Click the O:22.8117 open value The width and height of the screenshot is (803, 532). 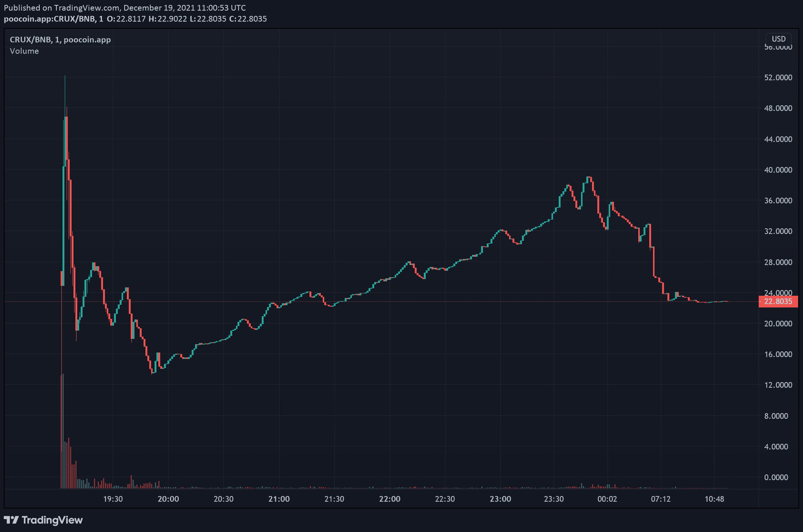(126, 19)
